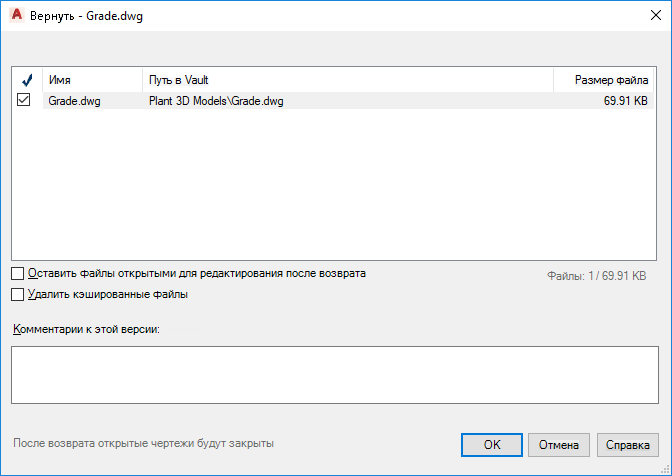Uncheck the Grade.dwg file checkbox

(x=24, y=100)
